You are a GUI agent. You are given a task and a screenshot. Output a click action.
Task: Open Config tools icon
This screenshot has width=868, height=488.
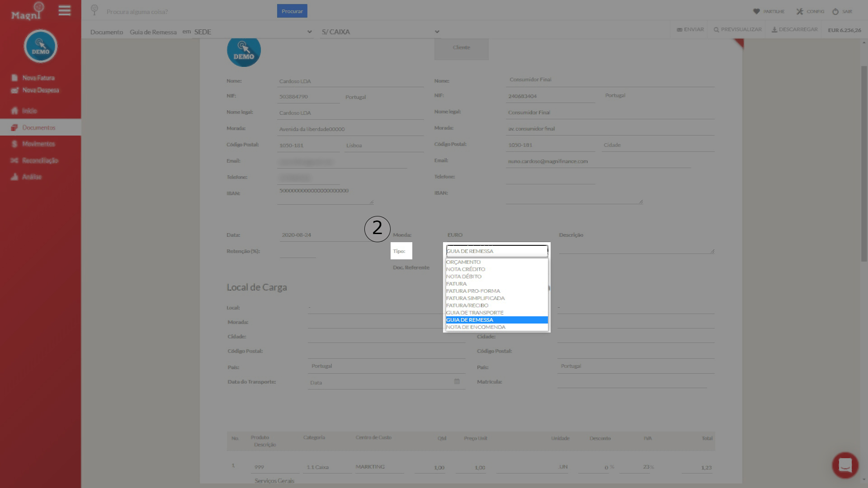800,11
